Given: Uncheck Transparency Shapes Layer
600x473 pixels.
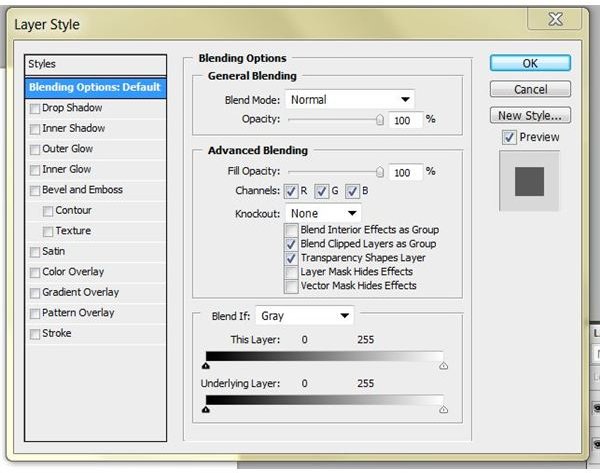Looking at the screenshot, I should coord(291,258).
